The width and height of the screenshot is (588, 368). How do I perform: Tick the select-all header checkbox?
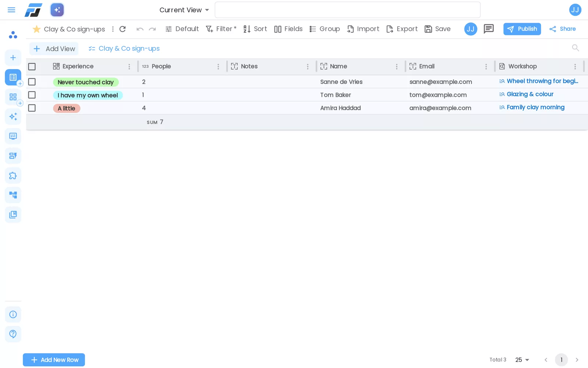click(32, 67)
